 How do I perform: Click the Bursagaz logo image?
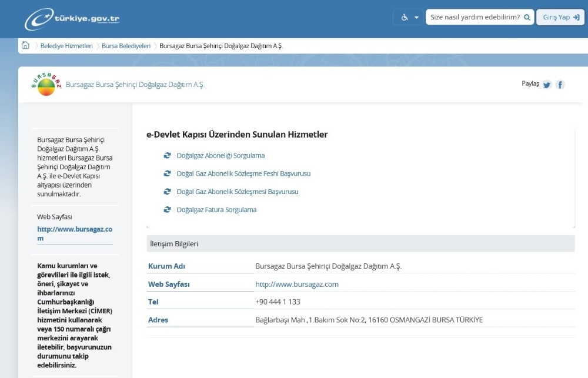click(46, 85)
